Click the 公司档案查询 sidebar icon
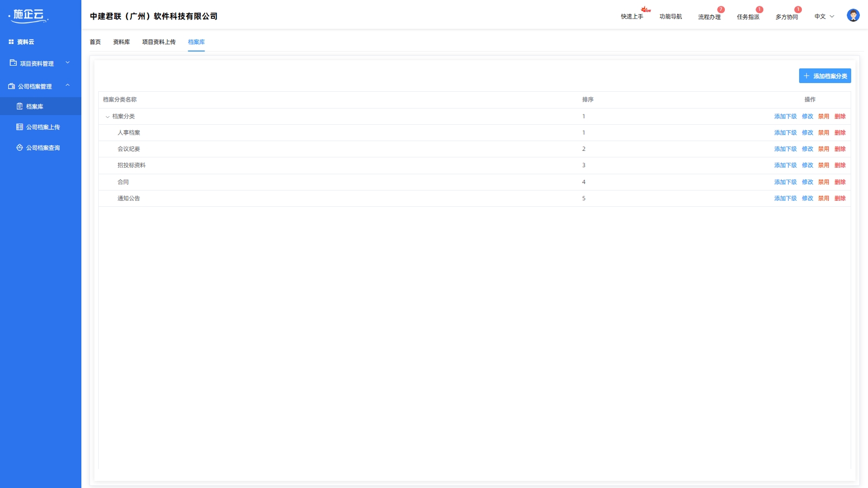The height and width of the screenshot is (488, 868). (20, 148)
